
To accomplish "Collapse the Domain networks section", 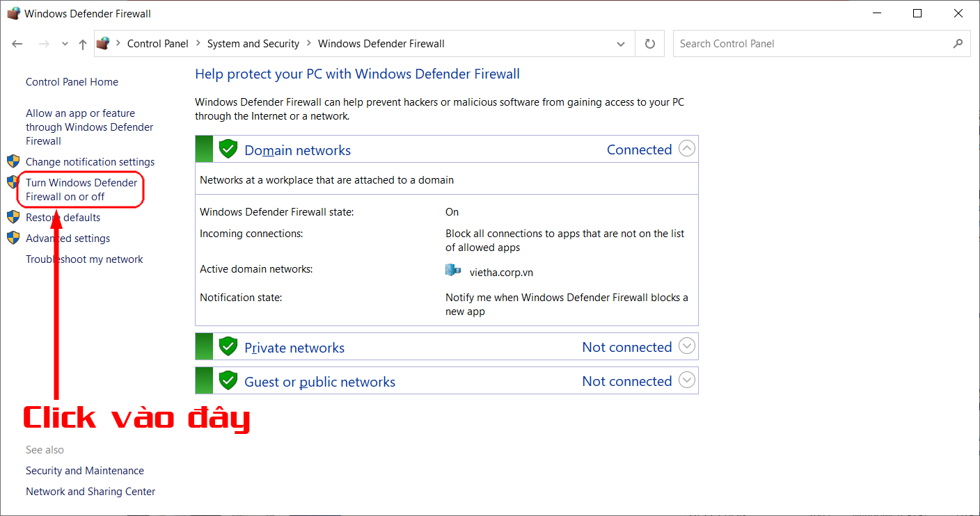I will [687, 149].
